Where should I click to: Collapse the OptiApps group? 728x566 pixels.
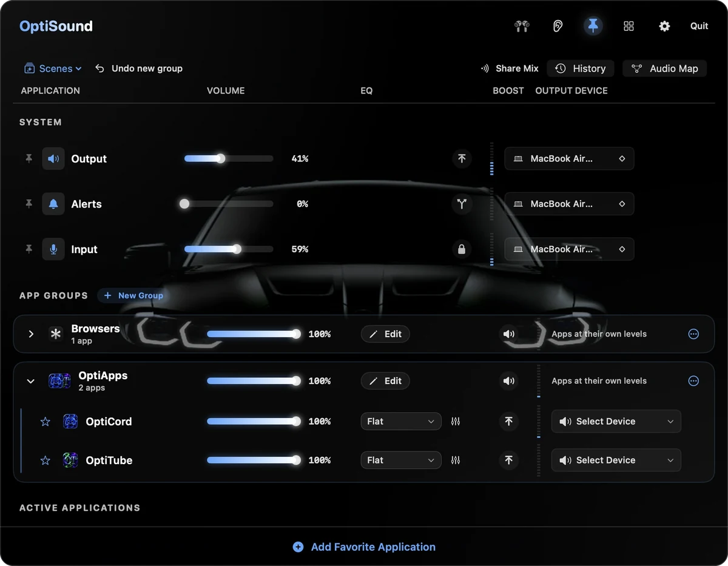tap(31, 381)
